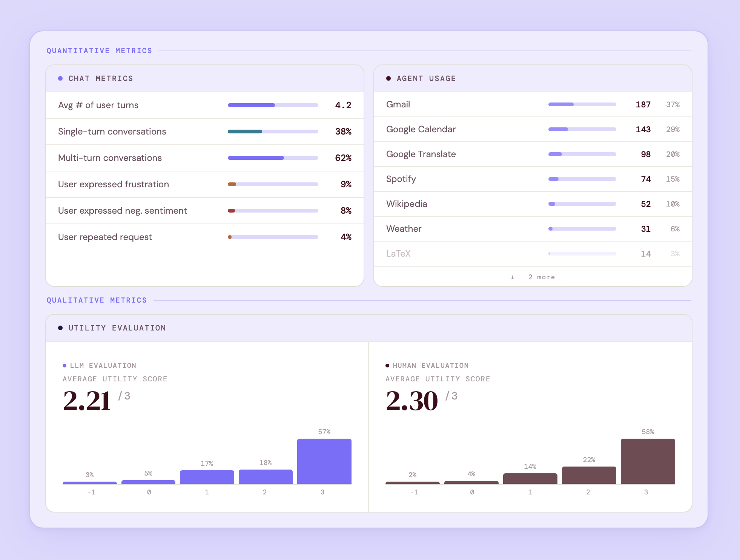The image size is (740, 560).
Task: Click the dot beside Human Evaluation
Action: pyautogui.click(x=387, y=366)
